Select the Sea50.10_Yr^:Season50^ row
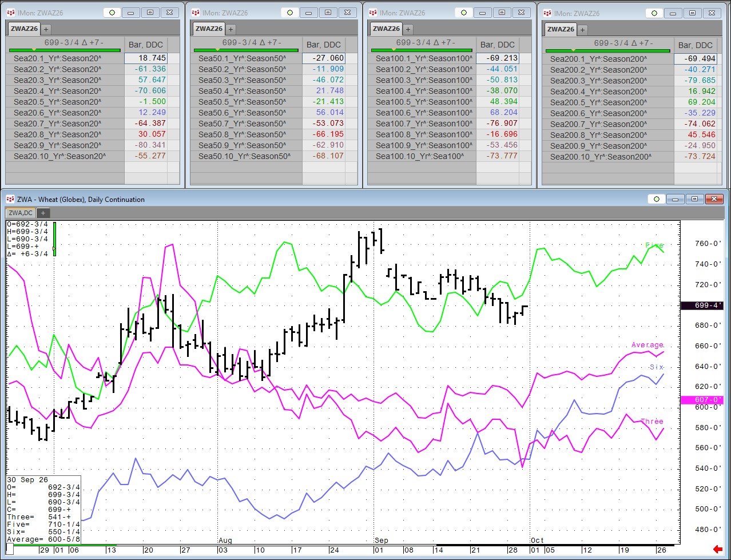The height and width of the screenshot is (560, 731). pos(247,156)
